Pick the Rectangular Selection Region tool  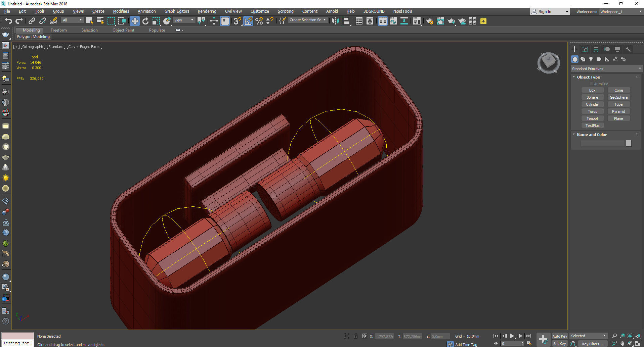111,21
